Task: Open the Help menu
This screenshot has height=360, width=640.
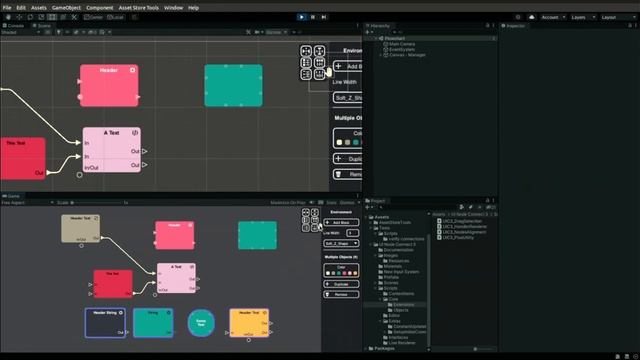Action: [193, 7]
